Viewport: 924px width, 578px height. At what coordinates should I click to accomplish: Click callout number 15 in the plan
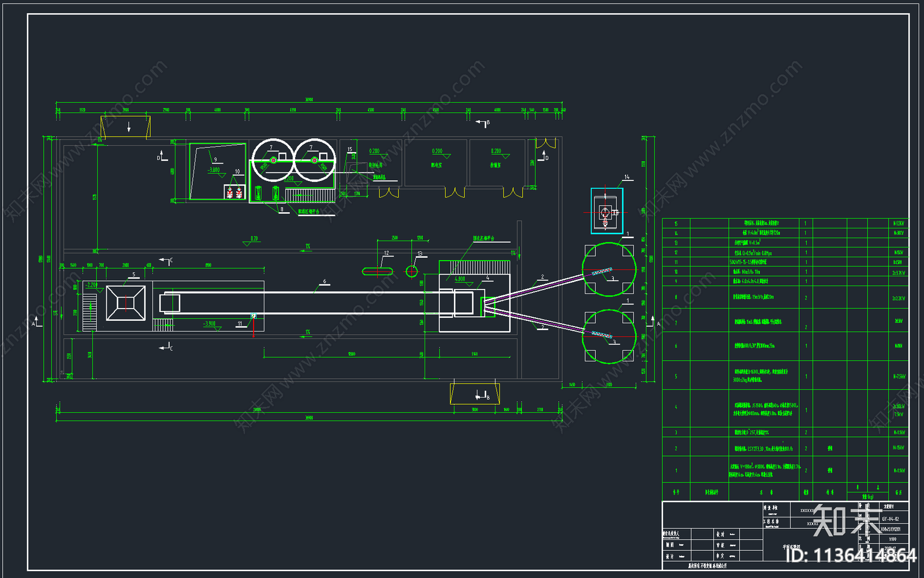coord(350,149)
